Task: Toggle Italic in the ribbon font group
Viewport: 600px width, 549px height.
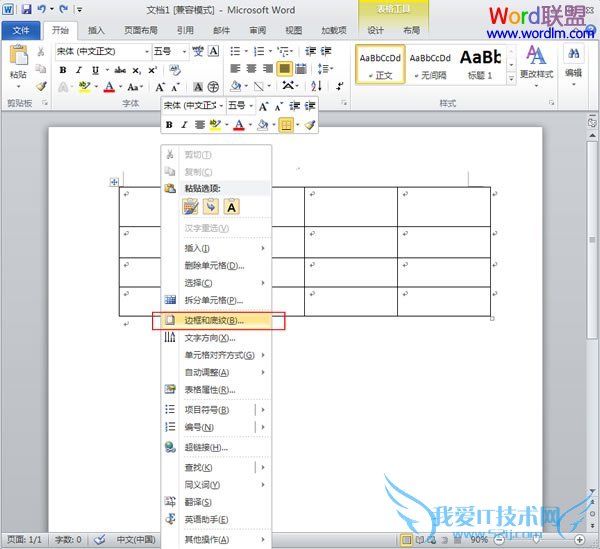Action: [79, 70]
